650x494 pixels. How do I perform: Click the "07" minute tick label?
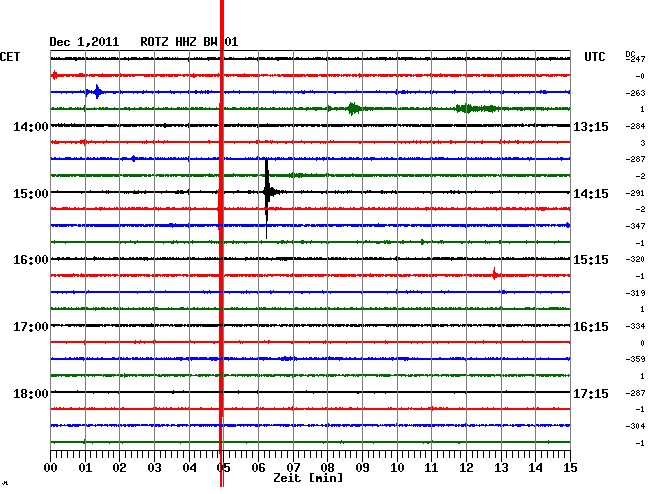pos(293,468)
